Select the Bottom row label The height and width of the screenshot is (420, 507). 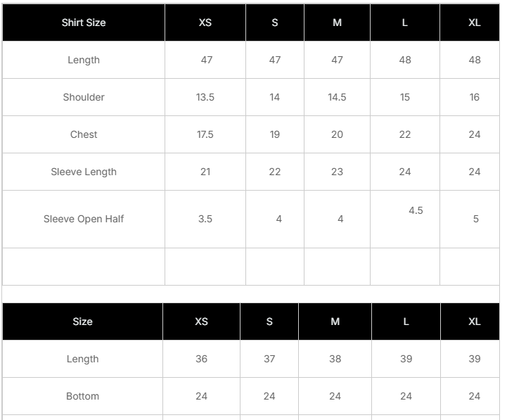82,396
